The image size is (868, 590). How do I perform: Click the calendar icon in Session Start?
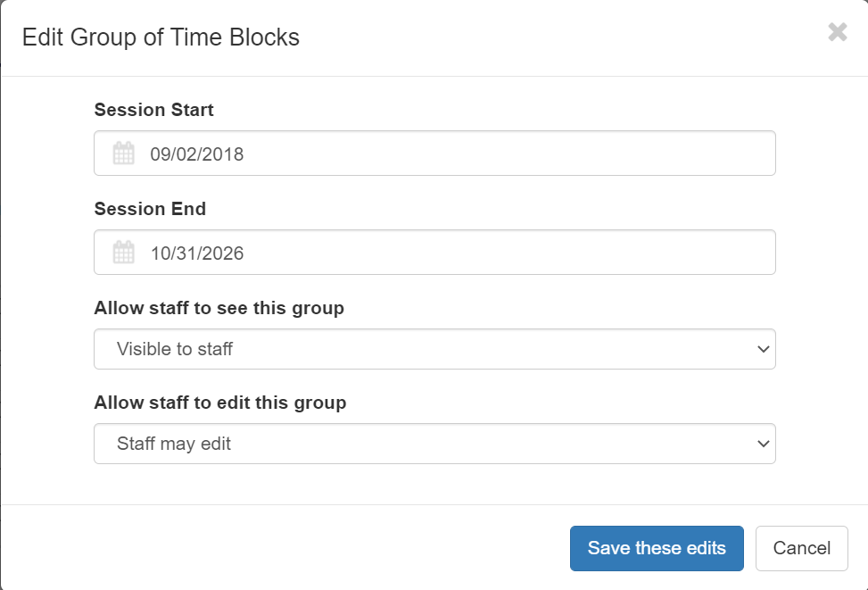(x=123, y=154)
